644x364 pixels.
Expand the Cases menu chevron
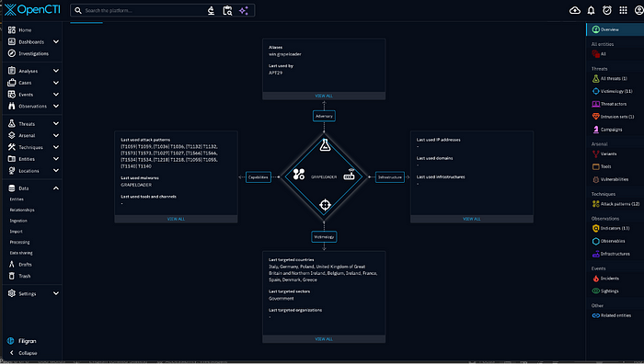[56, 83]
